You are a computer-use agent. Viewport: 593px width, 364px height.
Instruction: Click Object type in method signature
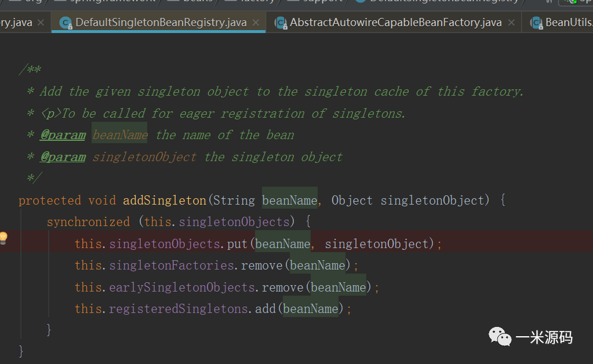[352, 201]
